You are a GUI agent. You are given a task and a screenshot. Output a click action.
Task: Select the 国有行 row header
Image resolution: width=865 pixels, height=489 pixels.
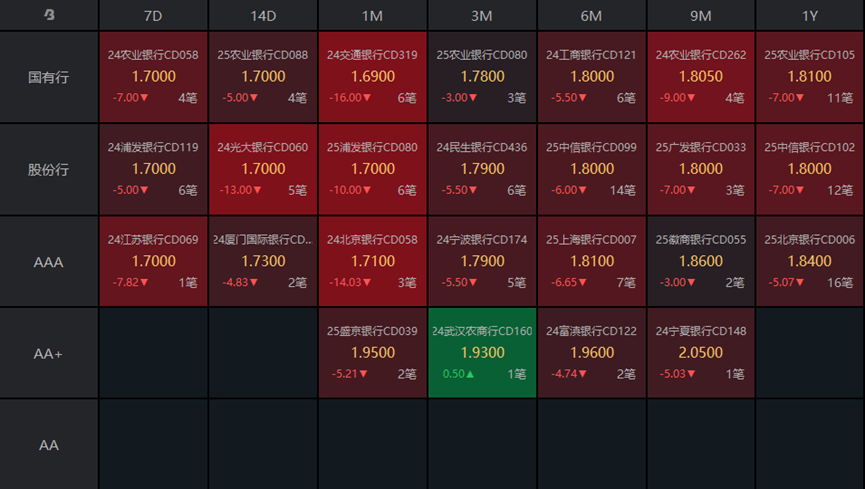pyautogui.click(x=49, y=77)
